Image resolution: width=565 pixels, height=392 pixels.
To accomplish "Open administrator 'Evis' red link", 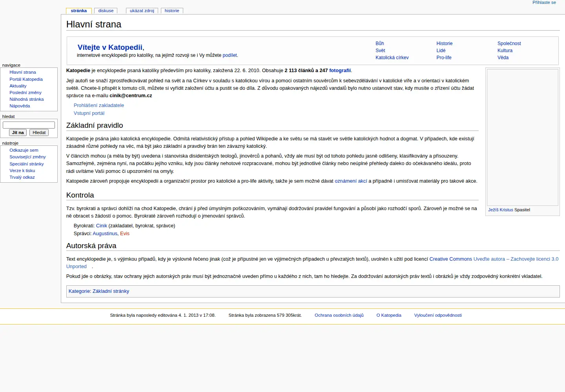I will (x=125, y=234).
